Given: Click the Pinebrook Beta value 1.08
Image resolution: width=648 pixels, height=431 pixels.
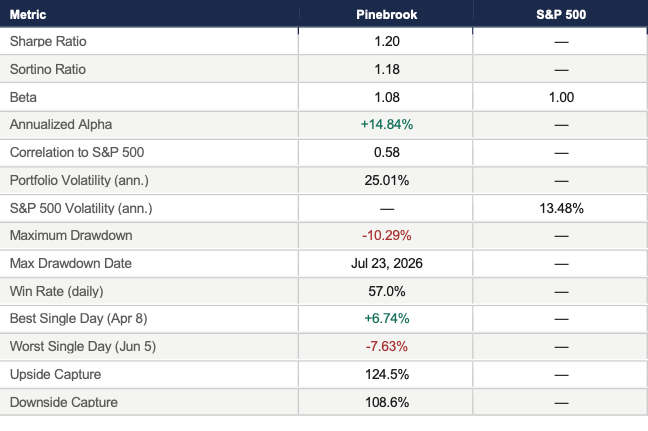Looking at the screenshot, I should click(387, 97).
